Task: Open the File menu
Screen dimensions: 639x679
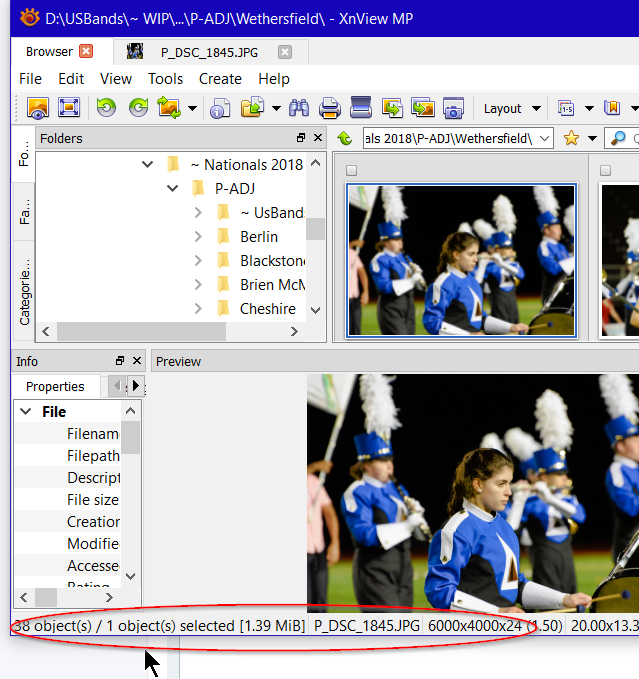Action: pos(30,79)
